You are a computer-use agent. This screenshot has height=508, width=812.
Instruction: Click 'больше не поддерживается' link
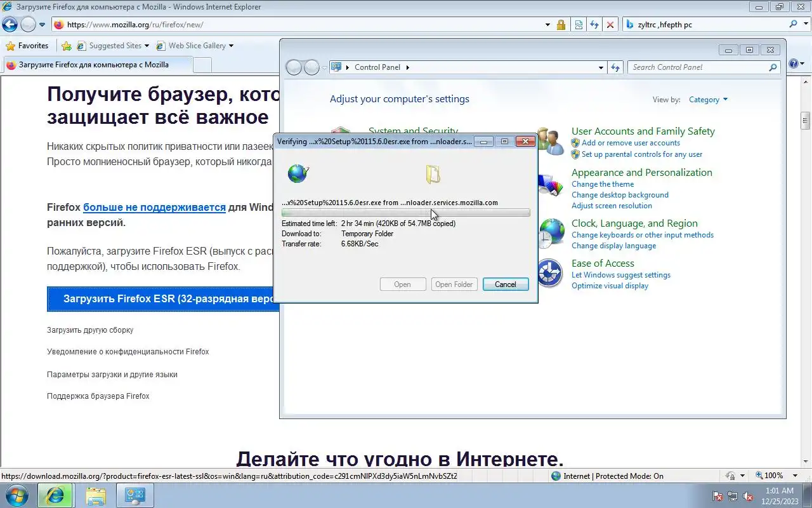(154, 207)
